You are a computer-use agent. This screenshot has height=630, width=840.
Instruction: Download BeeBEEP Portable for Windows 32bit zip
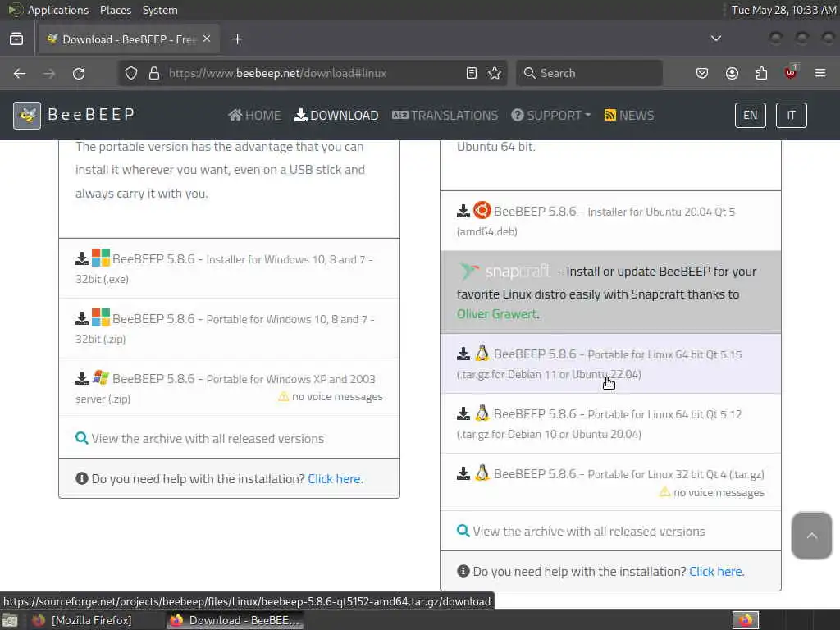point(230,328)
